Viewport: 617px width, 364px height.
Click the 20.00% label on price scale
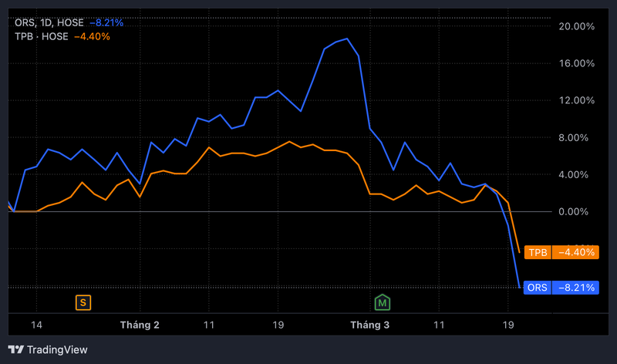pos(577,26)
